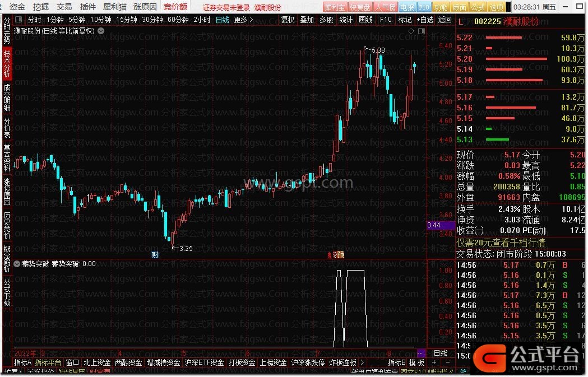Click the 电报 news button
Image resolution: width=588 pixels, height=377 pixels.
pos(408,7)
